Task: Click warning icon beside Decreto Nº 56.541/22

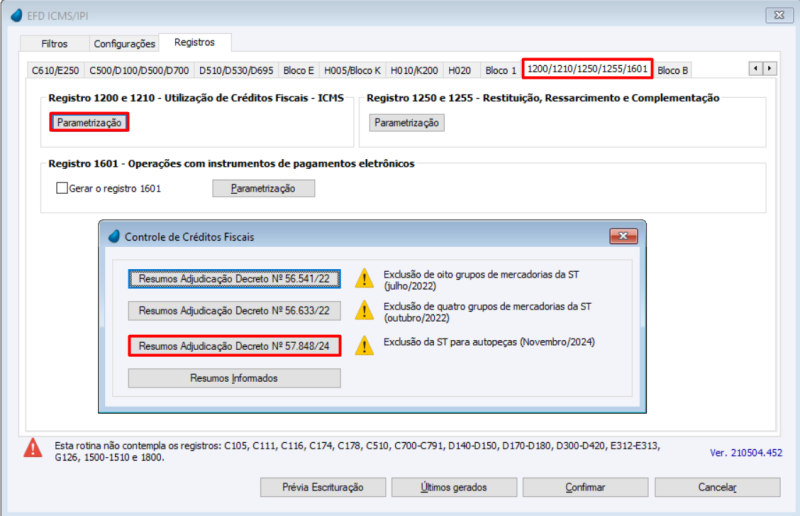Action: click(364, 279)
